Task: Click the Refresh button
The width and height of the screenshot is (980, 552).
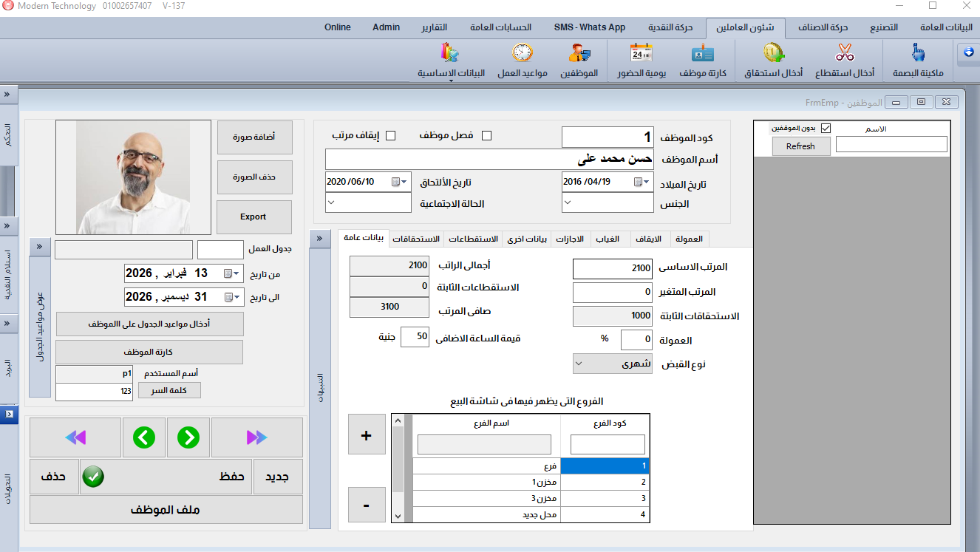Action: pos(800,146)
